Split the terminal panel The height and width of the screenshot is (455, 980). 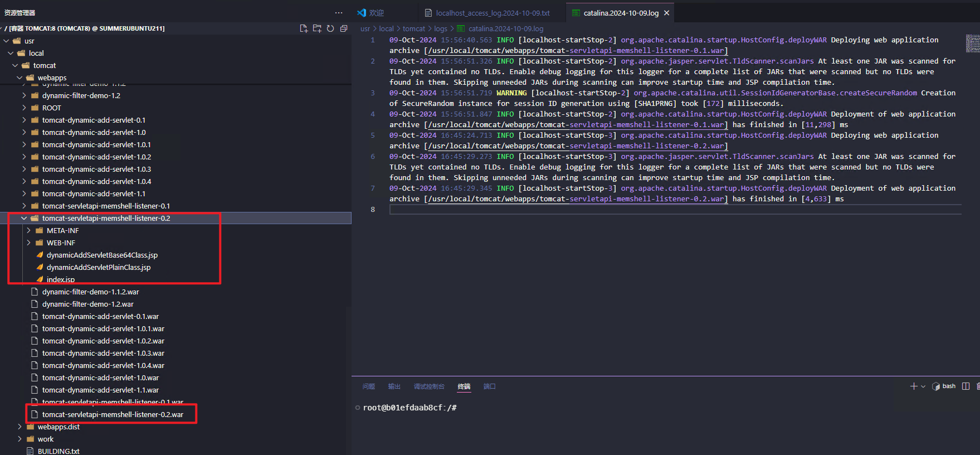point(966,386)
